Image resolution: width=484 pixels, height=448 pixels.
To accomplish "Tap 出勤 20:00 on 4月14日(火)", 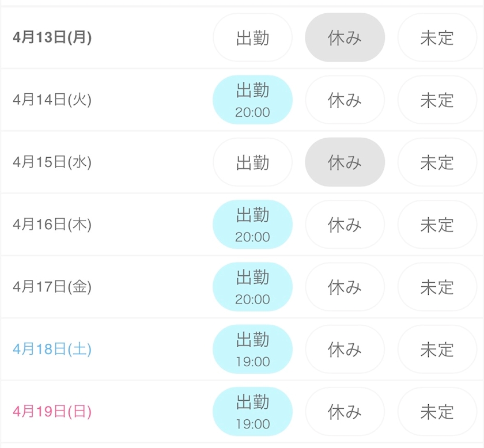I will point(252,100).
